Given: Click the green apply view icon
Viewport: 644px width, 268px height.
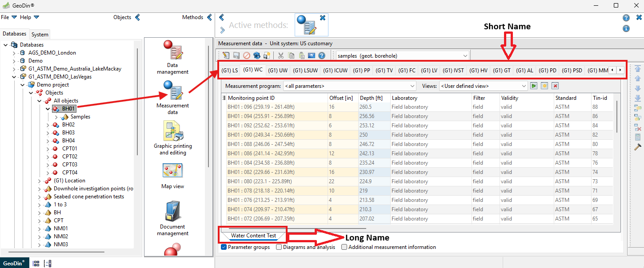Looking at the screenshot, I should tap(534, 86).
